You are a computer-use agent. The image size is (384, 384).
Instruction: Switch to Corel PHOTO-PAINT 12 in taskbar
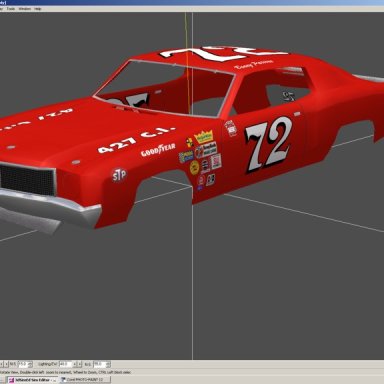[85, 380]
